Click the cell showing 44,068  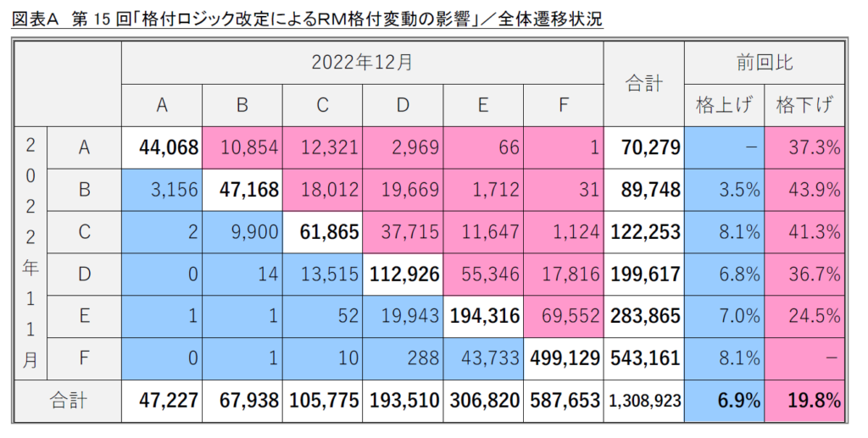pyautogui.click(x=162, y=148)
